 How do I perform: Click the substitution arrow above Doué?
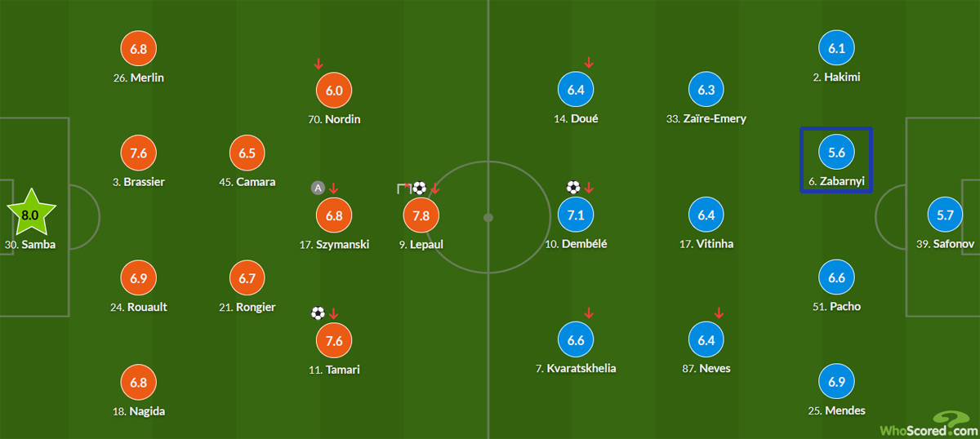click(x=589, y=64)
